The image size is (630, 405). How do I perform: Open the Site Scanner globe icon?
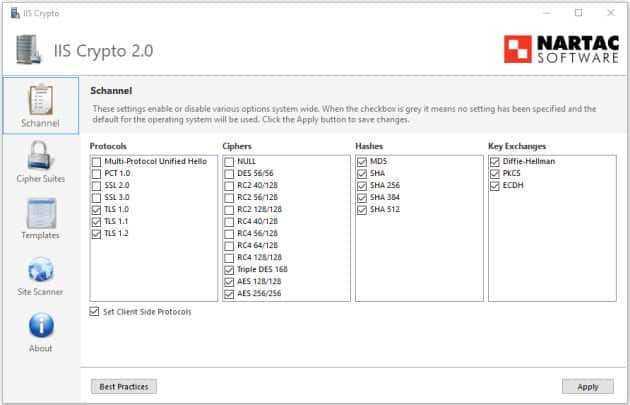41,269
